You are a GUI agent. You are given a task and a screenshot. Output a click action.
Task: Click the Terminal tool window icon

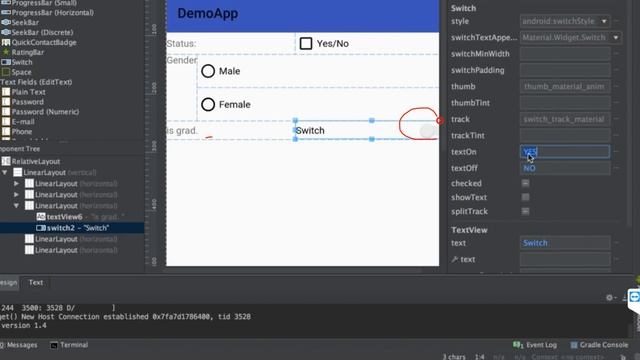54,345
